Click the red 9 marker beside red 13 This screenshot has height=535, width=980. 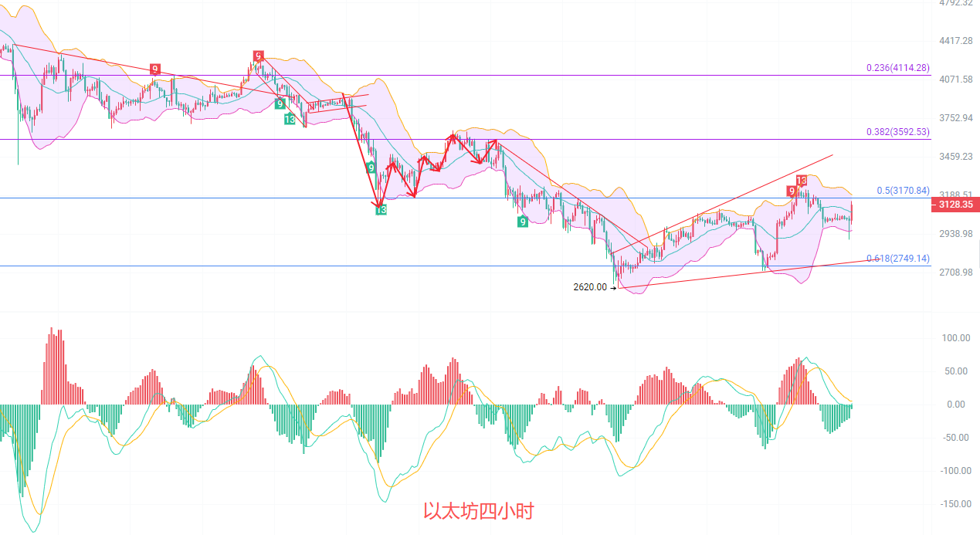(x=792, y=191)
